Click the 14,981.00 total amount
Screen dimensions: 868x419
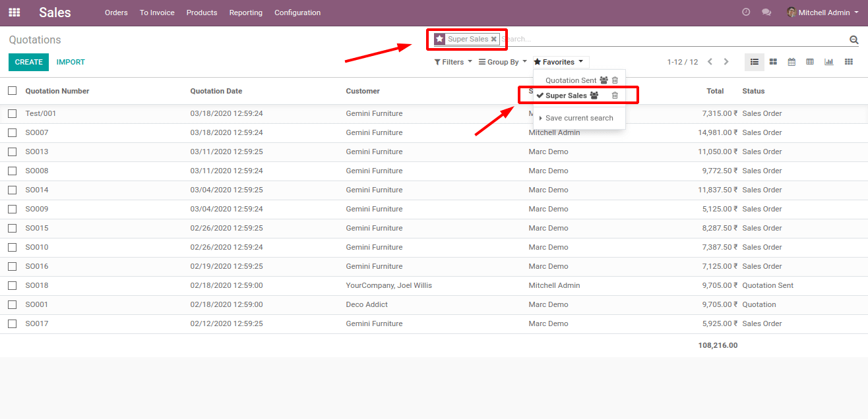point(718,132)
